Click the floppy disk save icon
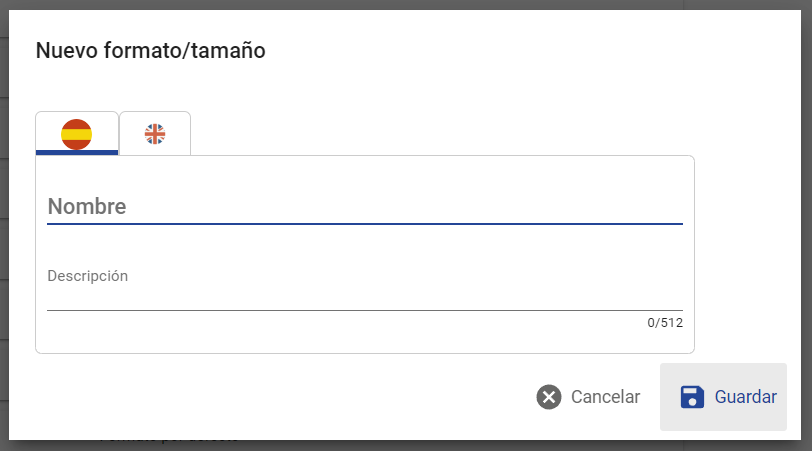The width and height of the screenshot is (812, 451). coord(692,397)
